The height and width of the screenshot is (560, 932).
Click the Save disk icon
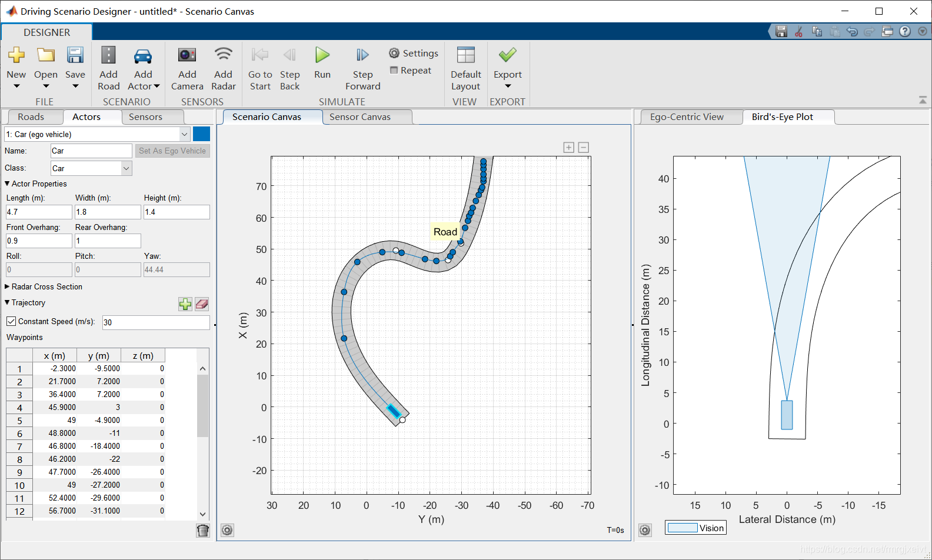(75, 55)
